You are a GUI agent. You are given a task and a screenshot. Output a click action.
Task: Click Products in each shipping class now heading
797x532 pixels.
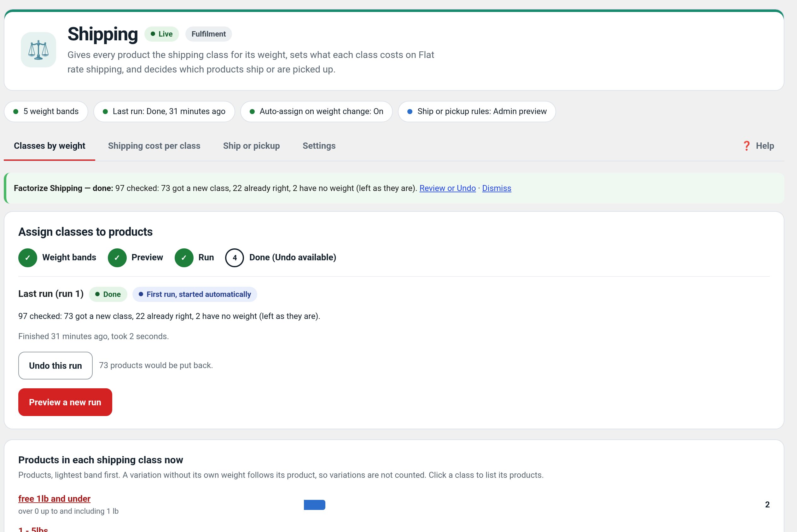click(x=101, y=460)
